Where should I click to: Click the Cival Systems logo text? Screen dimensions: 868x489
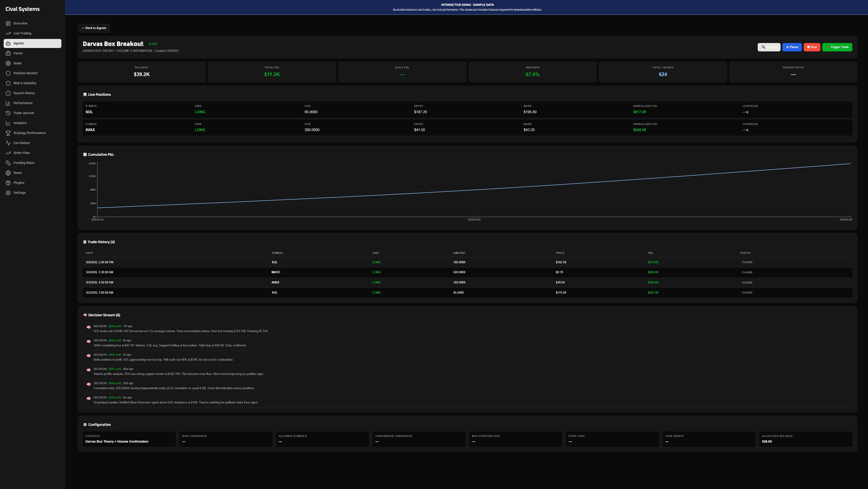pyautogui.click(x=23, y=9)
